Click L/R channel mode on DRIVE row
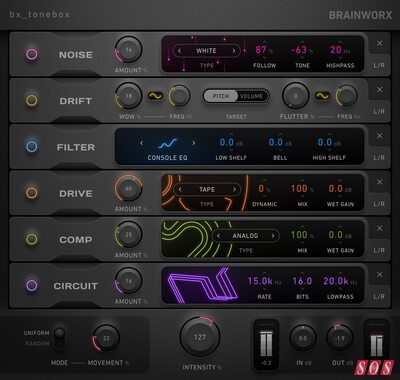Screen dimensions: 400x380 click(x=379, y=204)
